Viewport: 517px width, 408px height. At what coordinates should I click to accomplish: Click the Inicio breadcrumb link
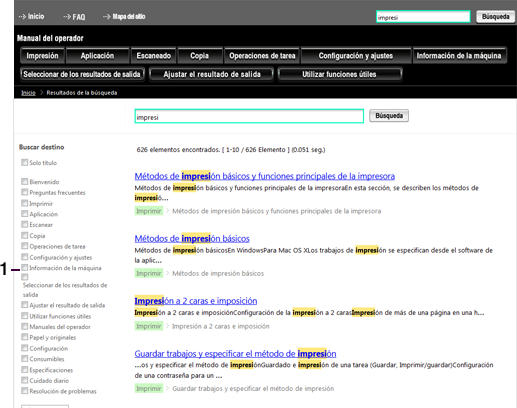point(28,93)
